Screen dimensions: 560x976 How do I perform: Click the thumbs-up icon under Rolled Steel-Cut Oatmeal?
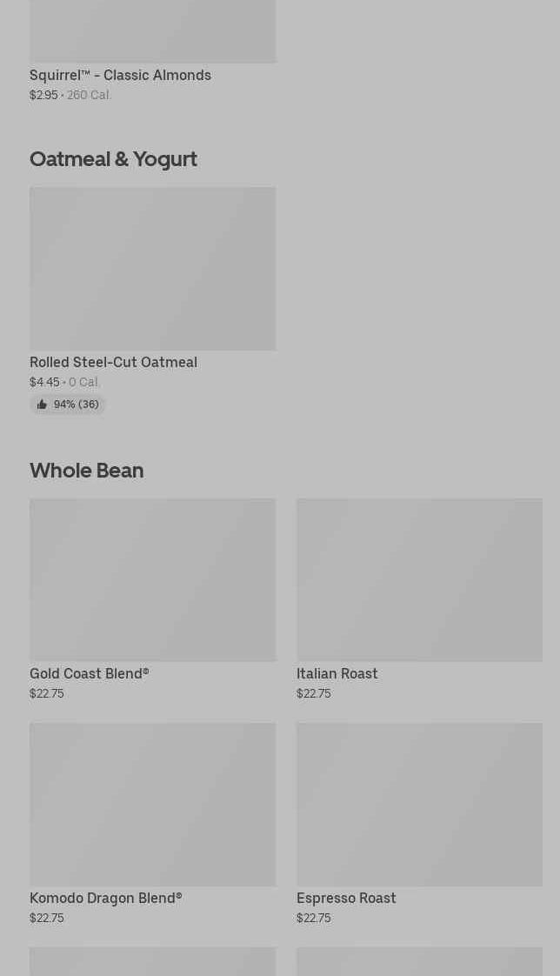point(42,404)
